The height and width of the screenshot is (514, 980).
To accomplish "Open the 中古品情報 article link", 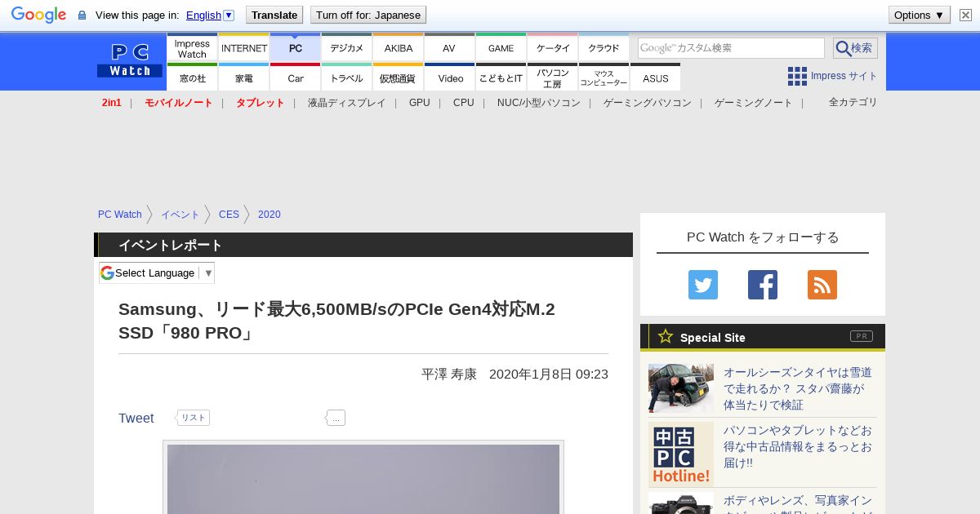I will [x=798, y=446].
